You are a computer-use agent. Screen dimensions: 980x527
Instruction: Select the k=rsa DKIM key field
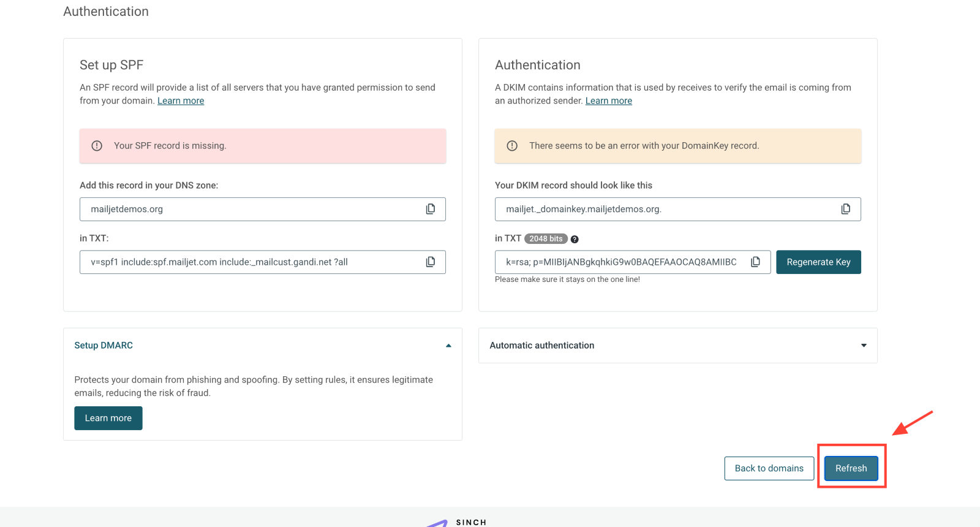[x=633, y=262]
